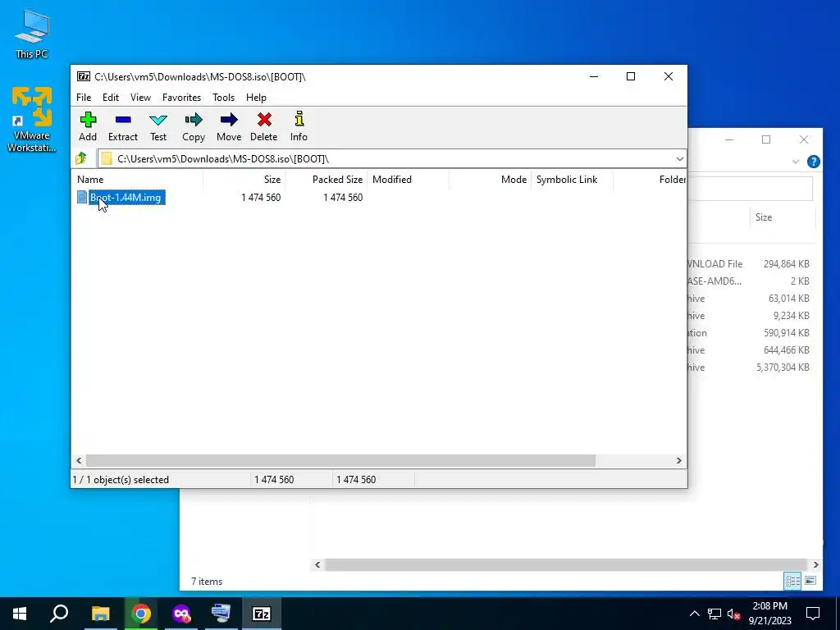
Task: Click the 7-Zip taskbar button
Action: pos(262,614)
